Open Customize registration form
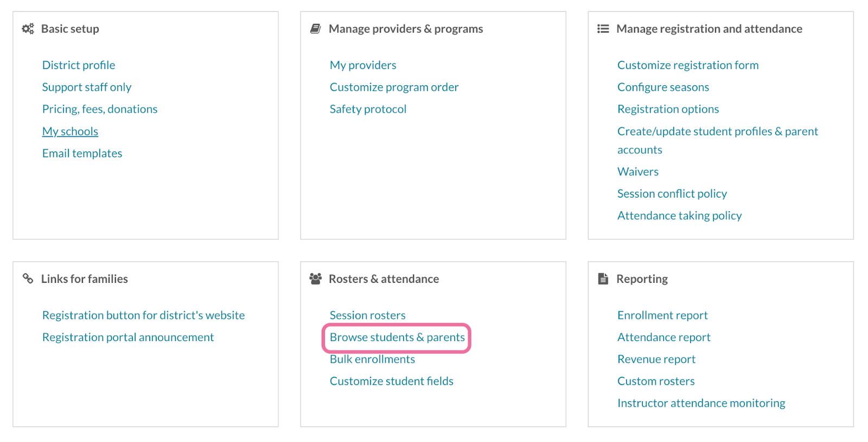The width and height of the screenshot is (868, 442). [688, 65]
